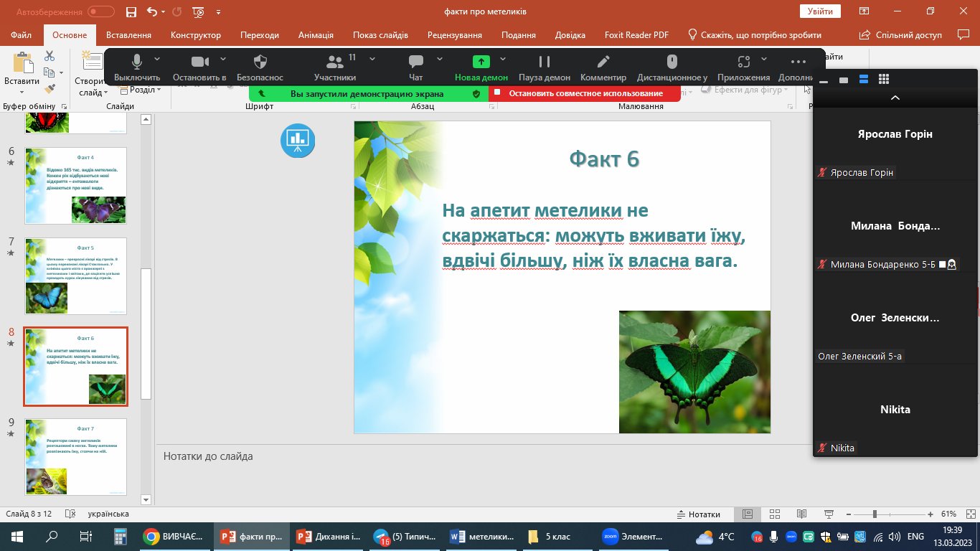980x551 pixels.
Task: Expand new share options arrow in Zoom
Action: point(503,59)
